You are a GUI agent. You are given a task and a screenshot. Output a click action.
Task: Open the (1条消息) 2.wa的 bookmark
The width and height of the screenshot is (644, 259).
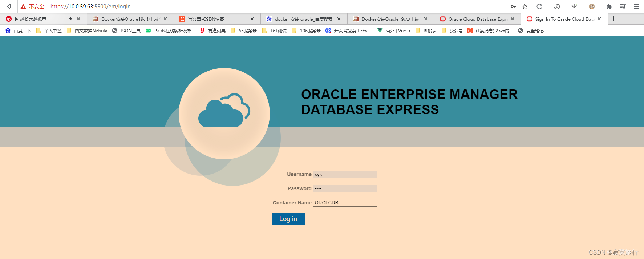coord(490,31)
